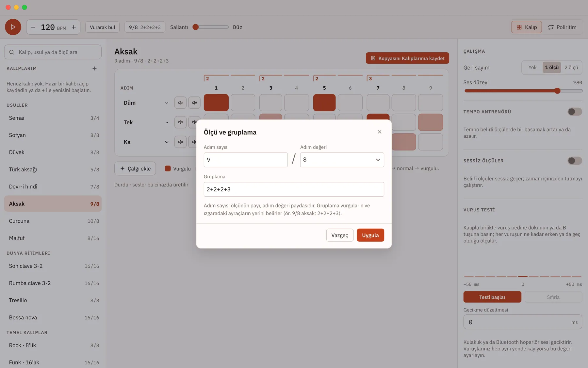Adjust the Ses düzeyi slider
The image size is (588, 368).
pos(523,91)
